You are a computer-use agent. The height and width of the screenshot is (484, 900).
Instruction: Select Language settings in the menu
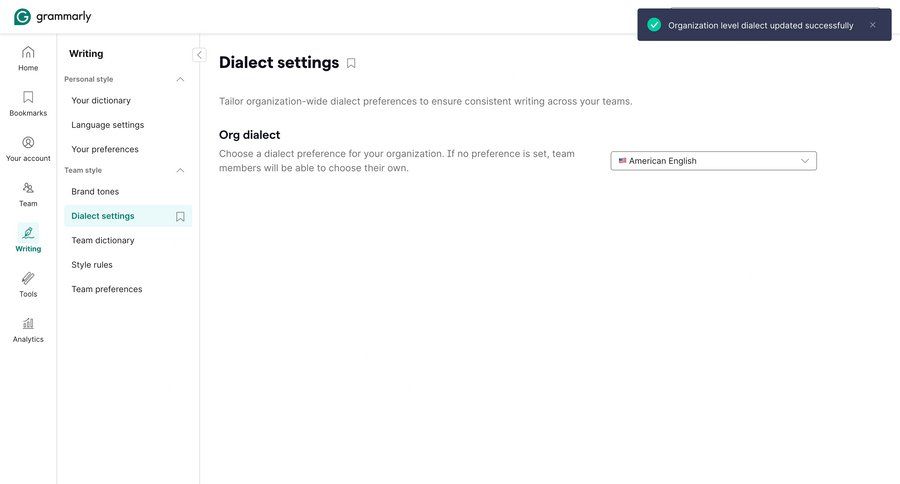(x=108, y=125)
